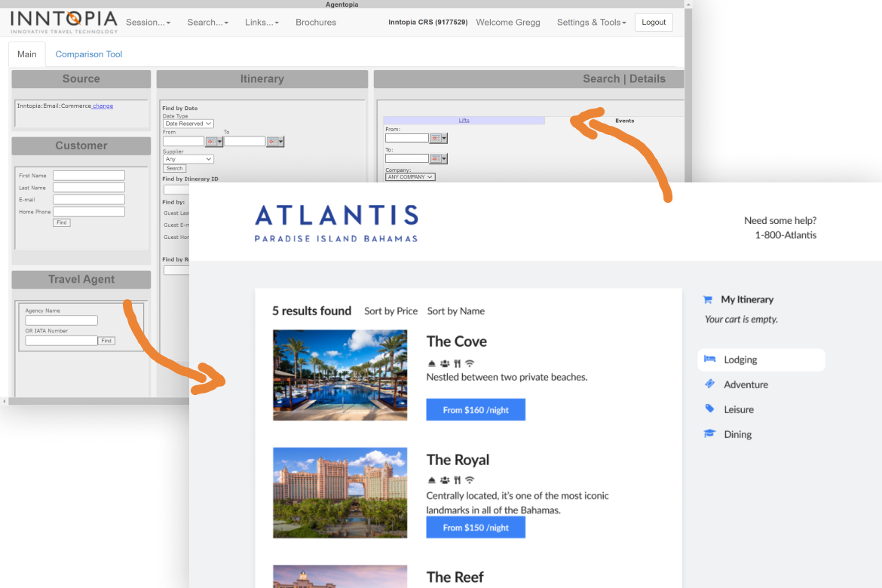Click the Wi-Fi amenity icon under The Cove
Image resolution: width=882 pixels, height=588 pixels.
[x=470, y=363]
